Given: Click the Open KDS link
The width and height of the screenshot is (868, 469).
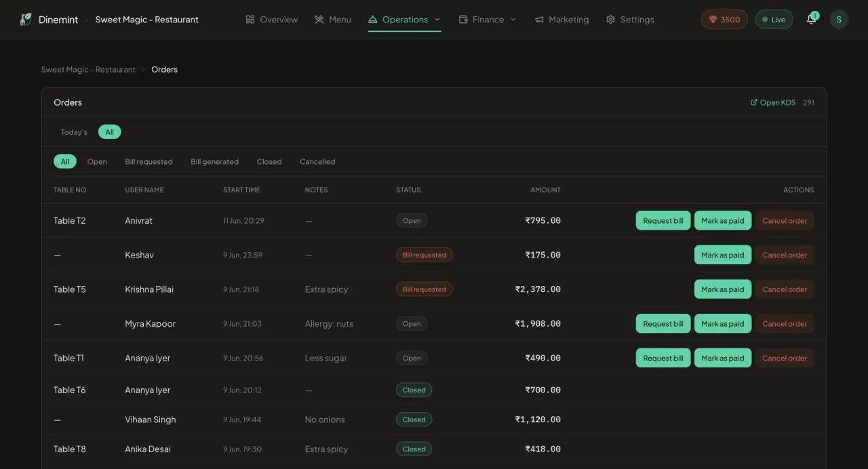Looking at the screenshot, I should (x=773, y=102).
